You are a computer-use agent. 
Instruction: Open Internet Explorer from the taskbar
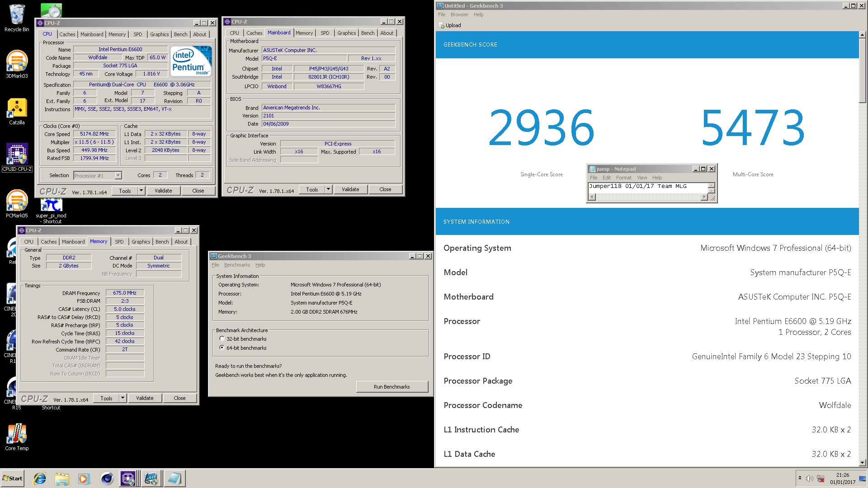(40, 479)
